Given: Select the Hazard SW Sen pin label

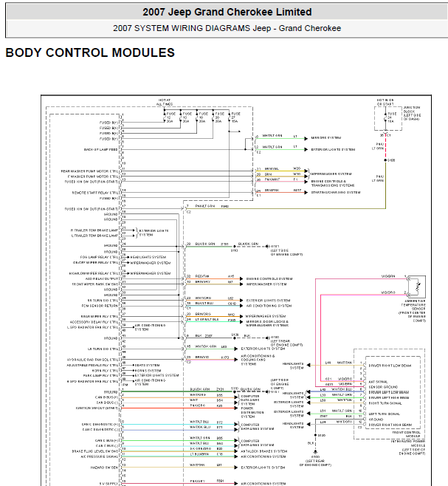Looking at the screenshot, I should click(x=106, y=468).
